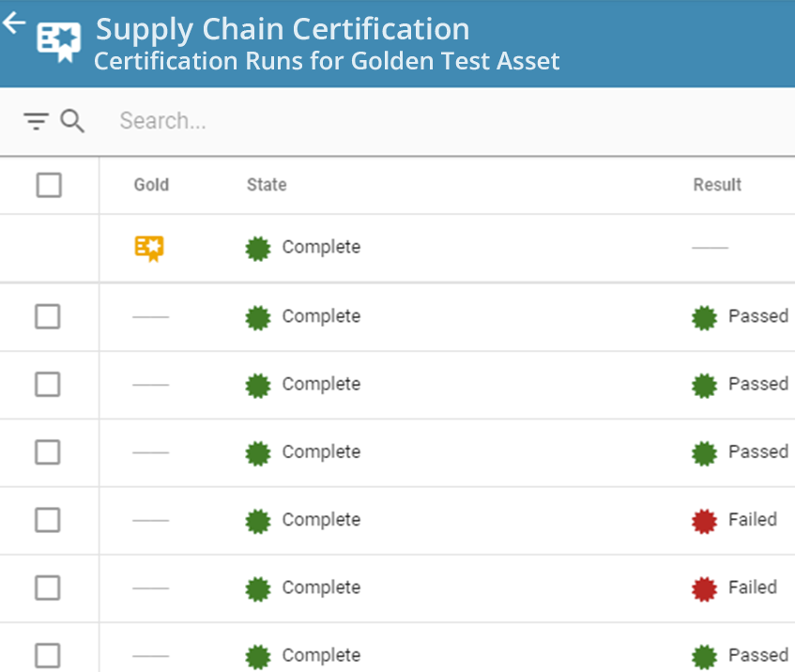This screenshot has height=672, width=795.
Task: Click the green state icon in gold row
Action: [258, 249]
